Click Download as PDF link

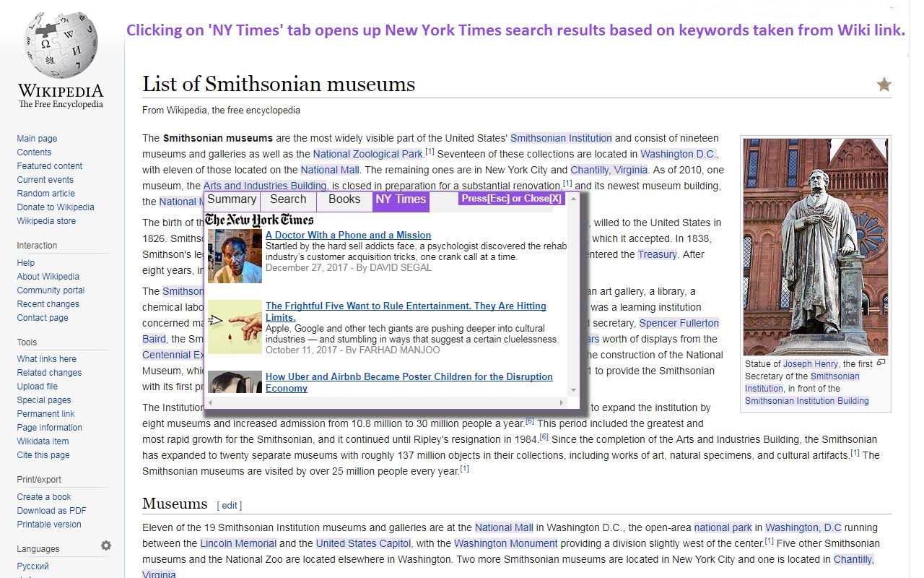(x=52, y=511)
